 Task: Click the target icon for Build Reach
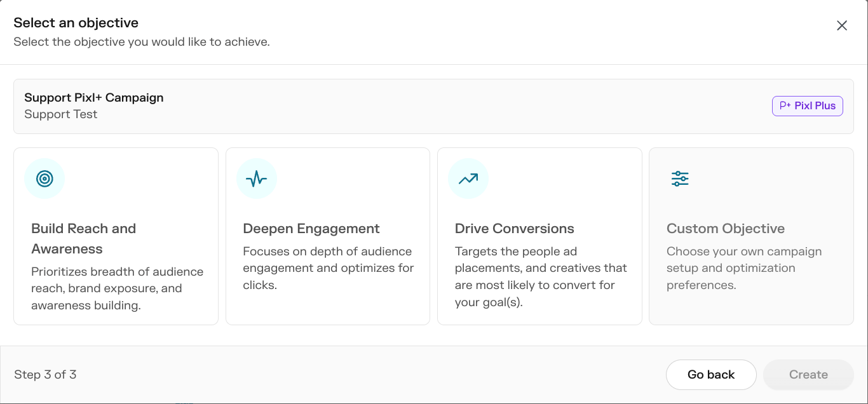click(x=44, y=178)
